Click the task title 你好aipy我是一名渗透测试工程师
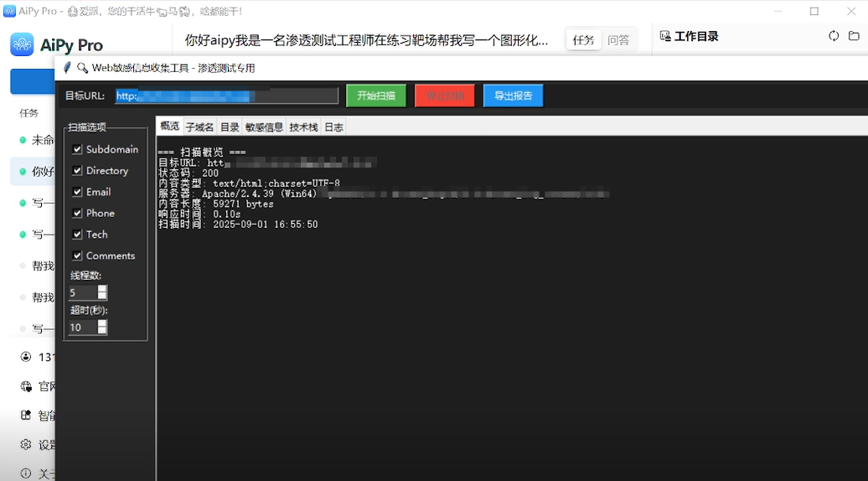This screenshot has width=868, height=481. click(x=366, y=40)
